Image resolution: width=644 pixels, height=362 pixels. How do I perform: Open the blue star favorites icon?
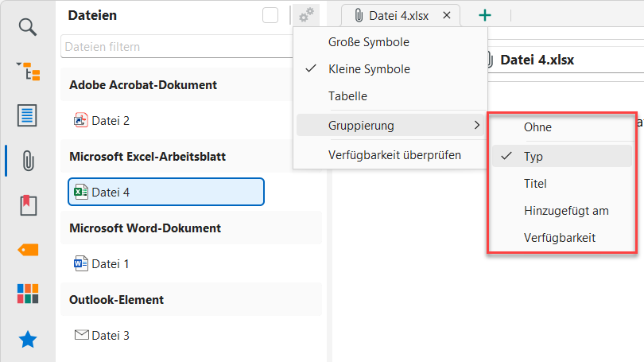[28, 340]
